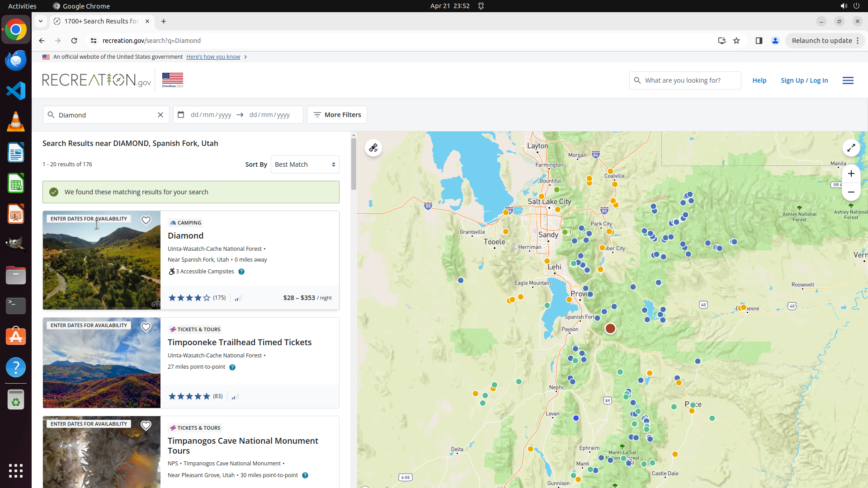Viewport: 868px width, 488px height.
Task: Favorite the Timpooneke Trailhead Timed Tickets
Action: [x=146, y=327]
